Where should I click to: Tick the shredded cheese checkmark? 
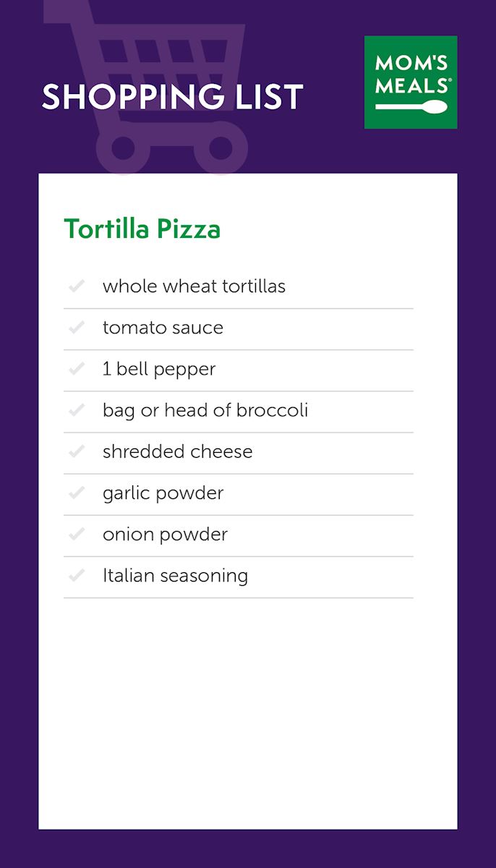pos(76,451)
